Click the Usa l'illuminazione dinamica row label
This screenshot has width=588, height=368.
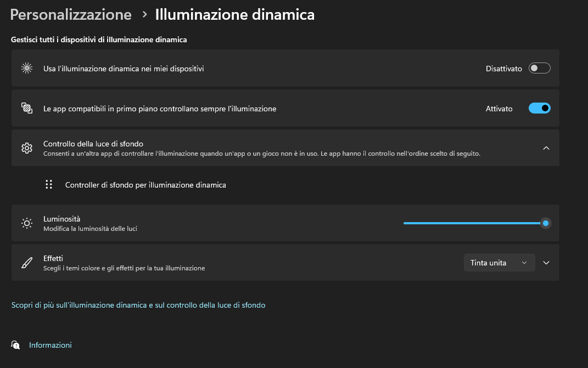click(124, 69)
